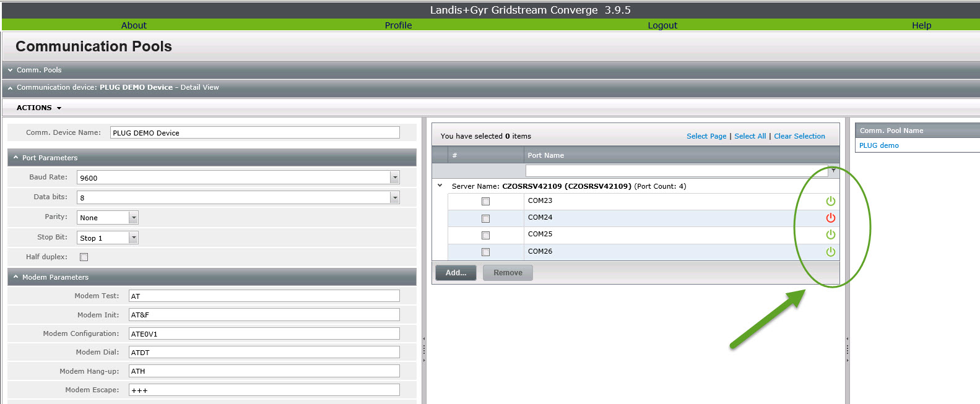
Task: Check the COM23 port checkbox
Action: coord(485,201)
